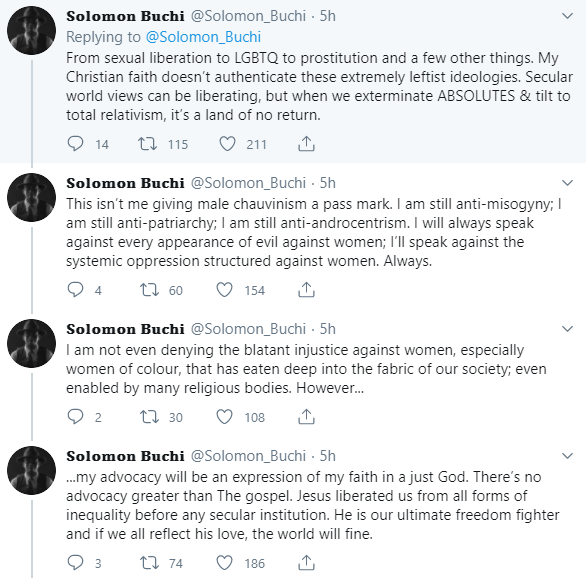
Task: Retweet the tweet with 30 retweets
Action: [149, 416]
